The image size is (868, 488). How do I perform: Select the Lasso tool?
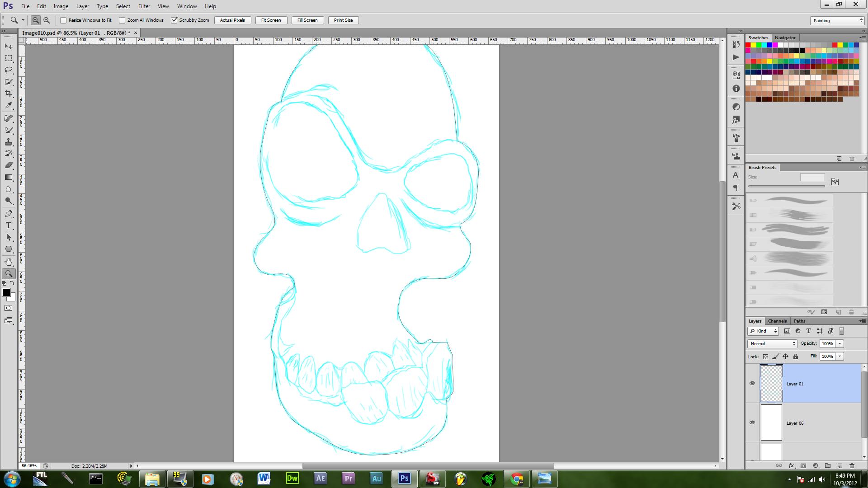click(9, 70)
